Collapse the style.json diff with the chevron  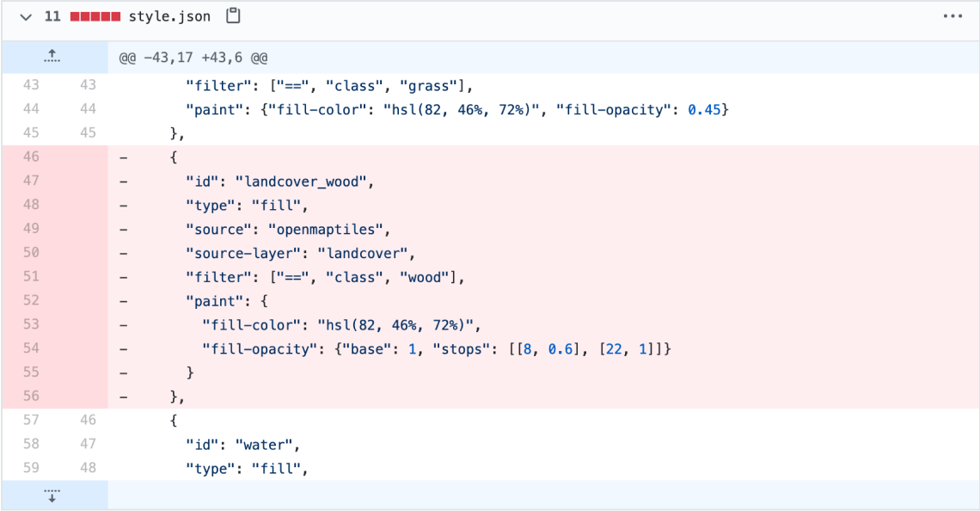(x=24, y=15)
